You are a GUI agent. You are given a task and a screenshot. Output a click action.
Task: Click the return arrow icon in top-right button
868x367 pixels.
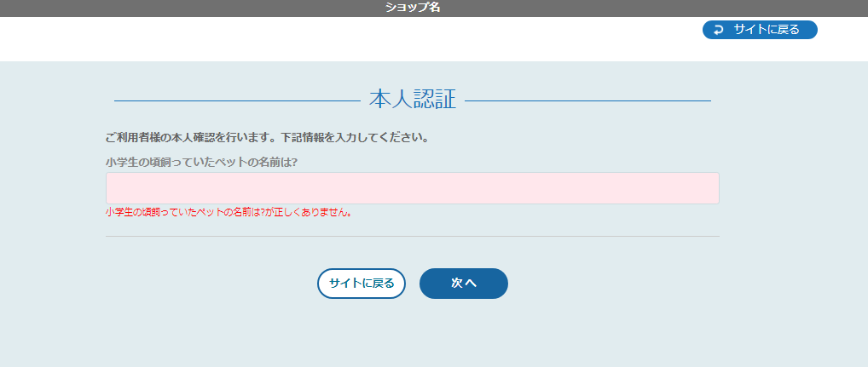(x=718, y=30)
